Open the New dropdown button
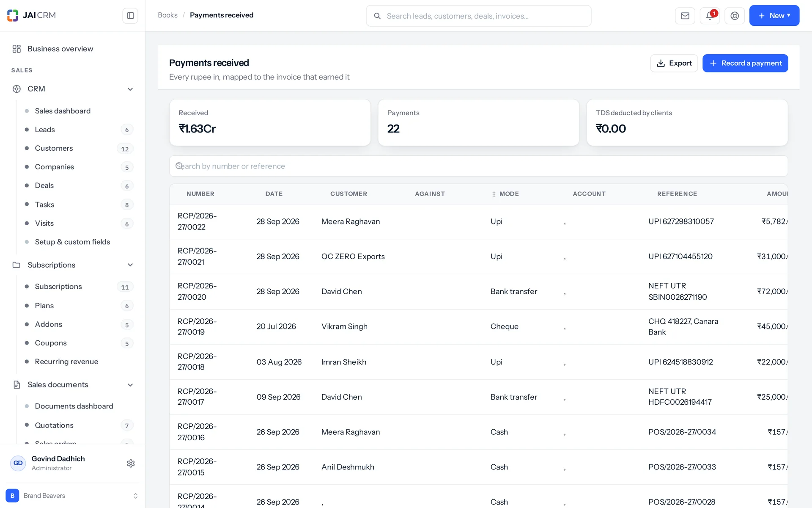The height and width of the screenshot is (508, 812). click(x=774, y=16)
